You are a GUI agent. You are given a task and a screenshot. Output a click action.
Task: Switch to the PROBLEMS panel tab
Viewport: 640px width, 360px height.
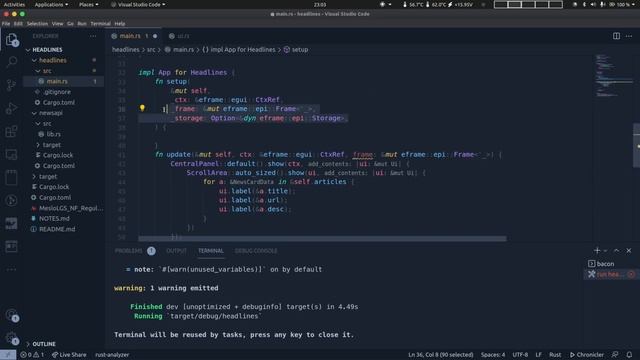135,251
